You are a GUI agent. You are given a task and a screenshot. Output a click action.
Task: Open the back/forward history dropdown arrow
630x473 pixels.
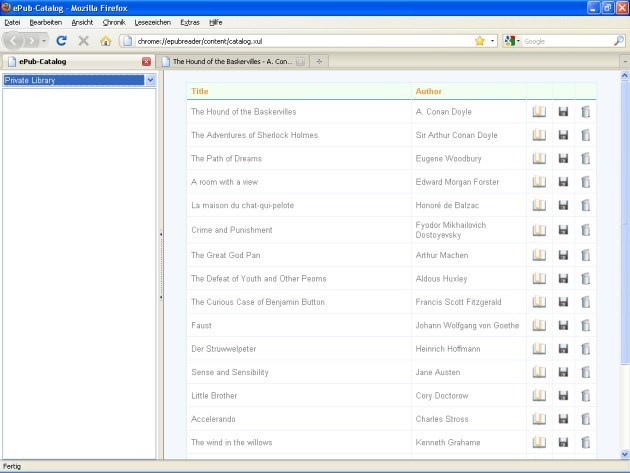[x=44, y=41]
